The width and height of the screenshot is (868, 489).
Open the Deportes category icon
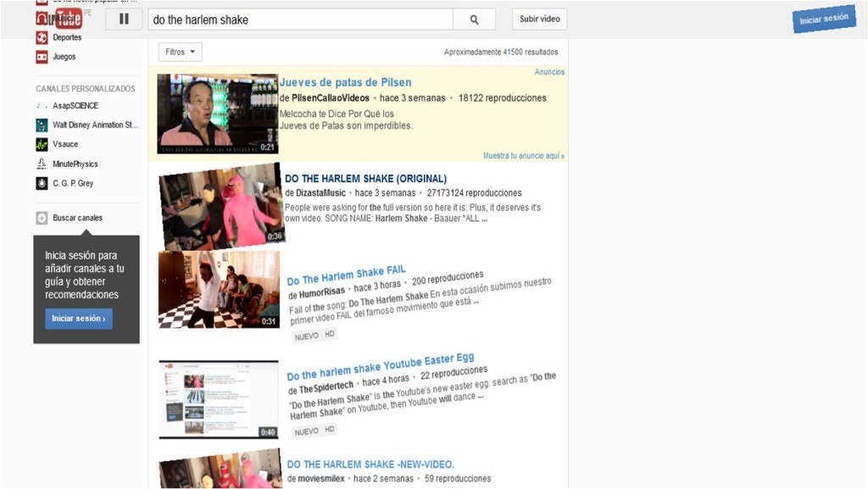click(42, 37)
